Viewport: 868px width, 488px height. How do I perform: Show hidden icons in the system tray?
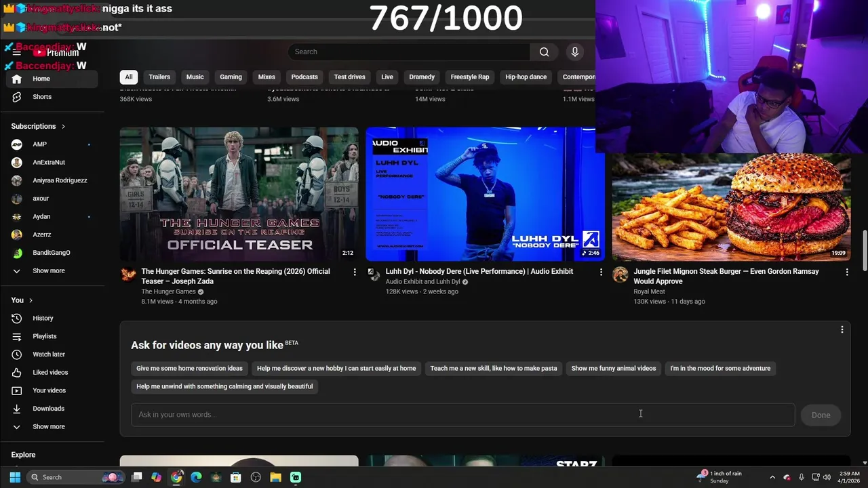click(772, 477)
